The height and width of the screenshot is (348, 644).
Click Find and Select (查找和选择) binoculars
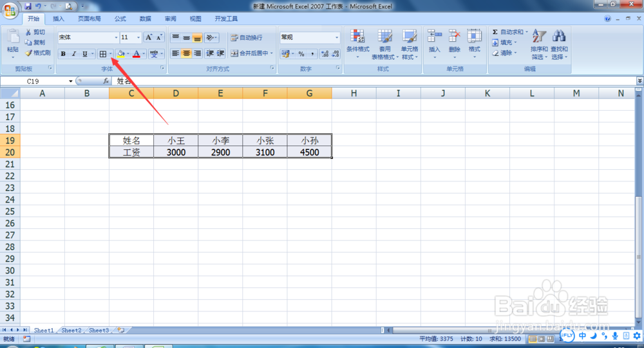coord(558,36)
